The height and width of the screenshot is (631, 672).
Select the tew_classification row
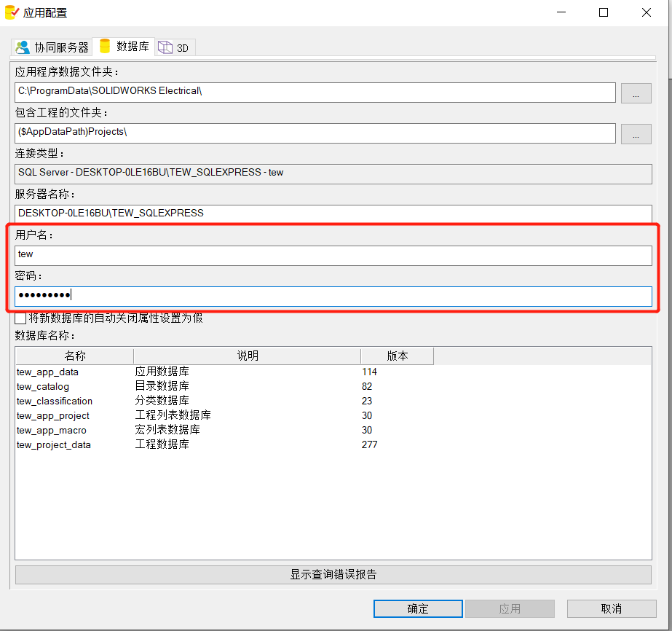(333, 401)
